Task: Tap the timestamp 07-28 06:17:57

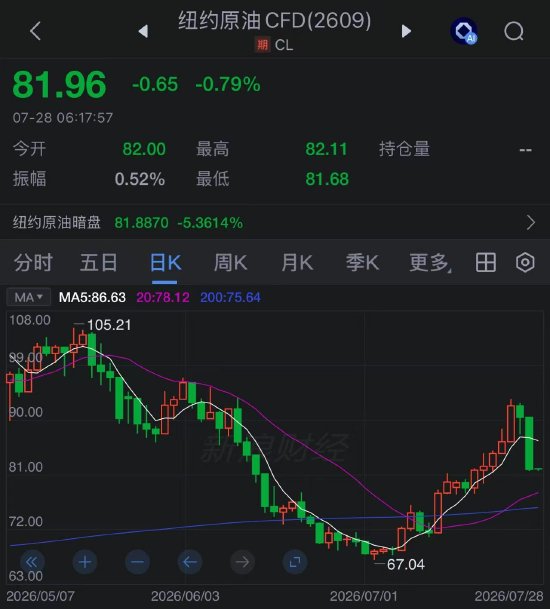Action: tap(63, 118)
